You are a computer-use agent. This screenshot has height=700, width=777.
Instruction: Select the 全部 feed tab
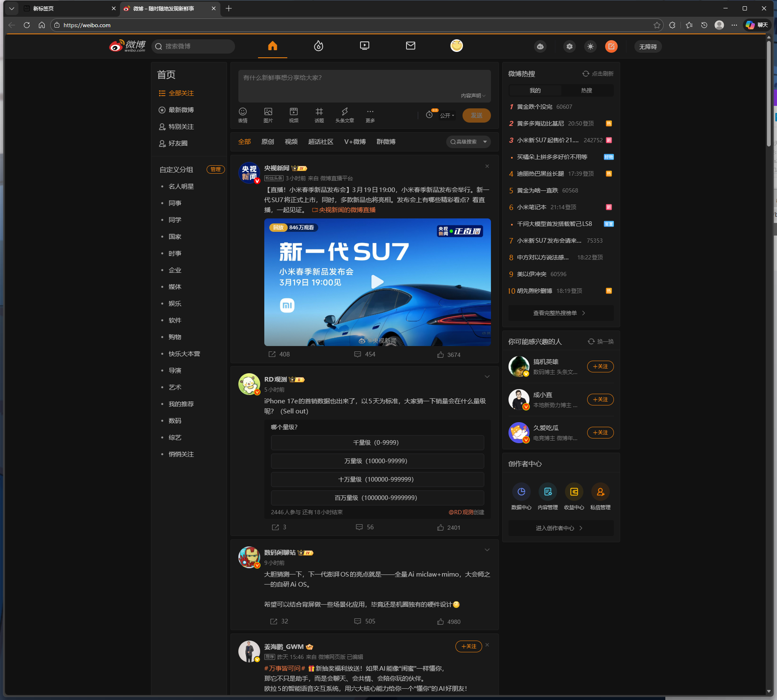pos(244,142)
